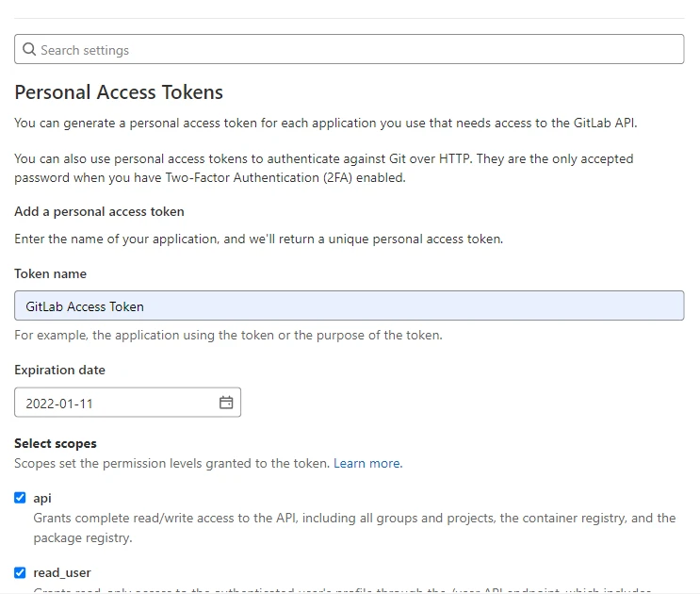Click the 'For example, the application' help text
This screenshot has width=700, height=594.
click(x=228, y=335)
